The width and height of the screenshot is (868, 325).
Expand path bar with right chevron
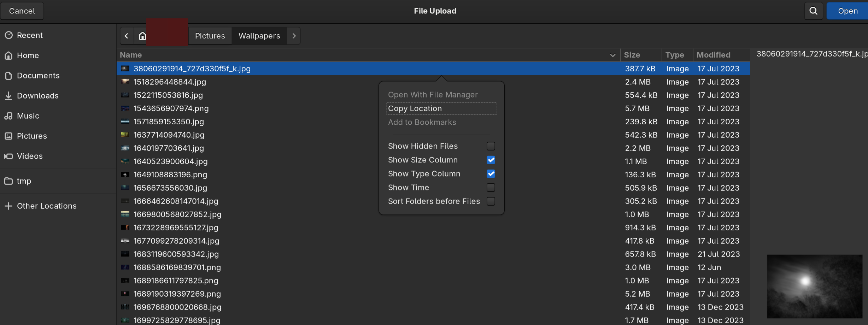tap(294, 36)
